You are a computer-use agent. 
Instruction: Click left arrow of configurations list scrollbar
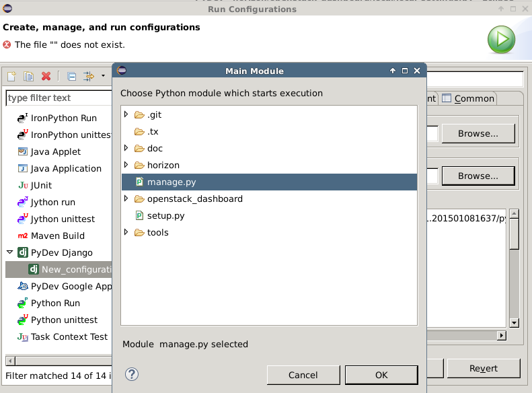(x=11, y=361)
